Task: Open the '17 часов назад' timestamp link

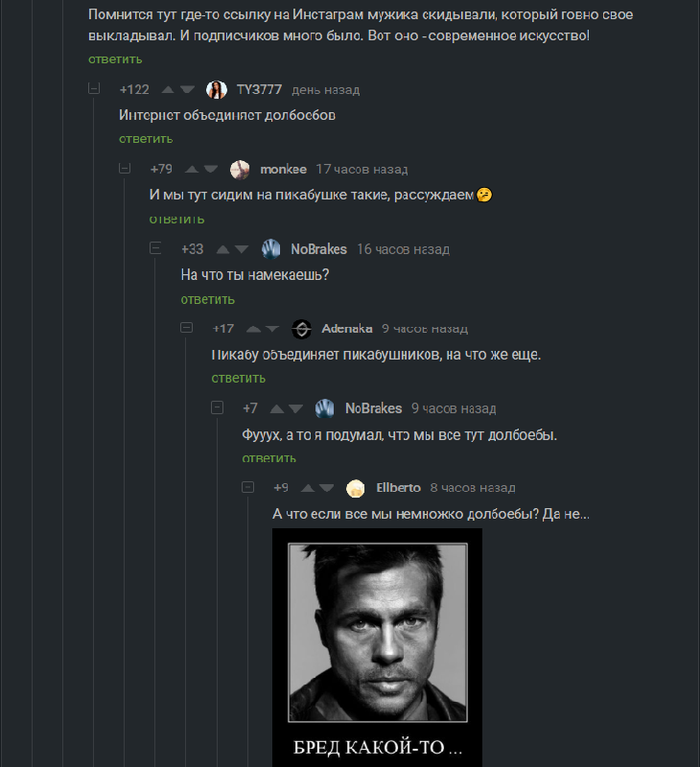Action: click(x=361, y=169)
